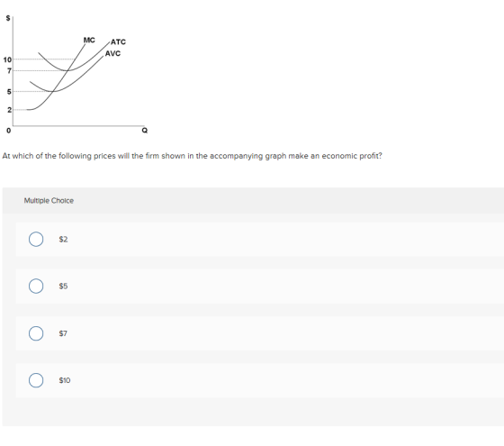Click the $5 answer label text
The width and height of the screenshot is (504, 446).
(x=63, y=287)
